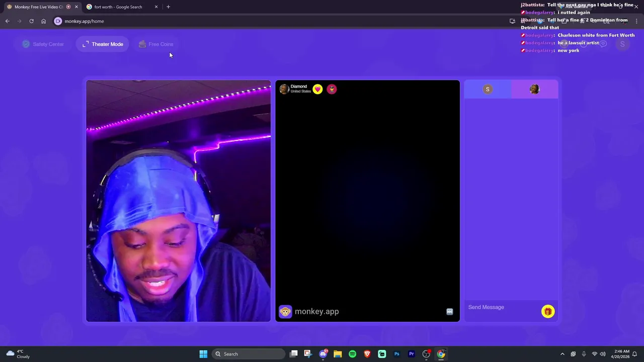644x362 pixels.
Task: Open Spotify from the taskbar
Action: [x=352, y=354]
